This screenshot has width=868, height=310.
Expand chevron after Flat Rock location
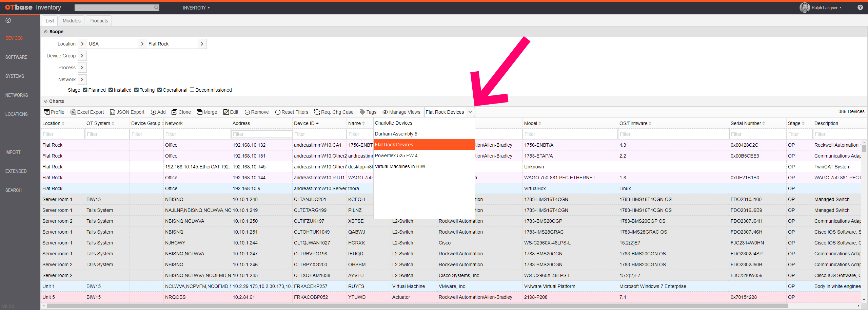coord(202,44)
